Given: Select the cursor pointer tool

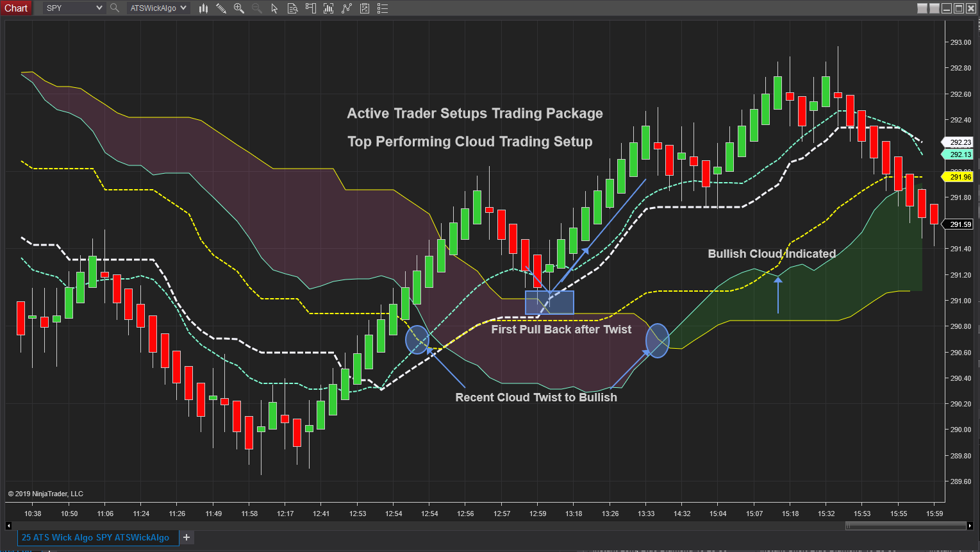Looking at the screenshot, I should pos(274,8).
